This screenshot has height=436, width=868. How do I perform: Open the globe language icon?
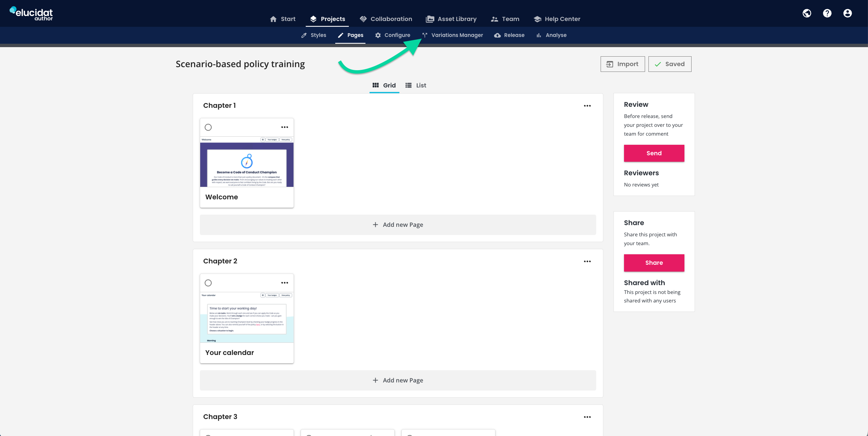coord(807,13)
